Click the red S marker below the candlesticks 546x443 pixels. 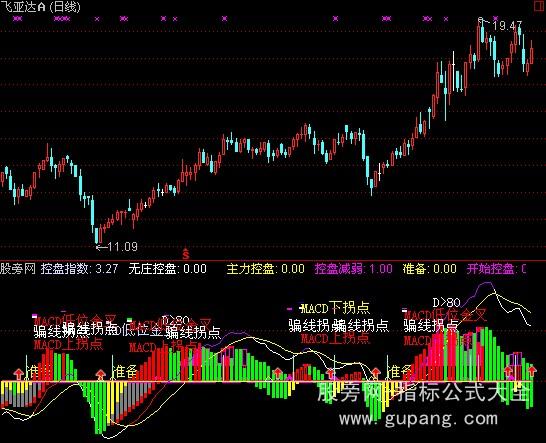coord(186,254)
